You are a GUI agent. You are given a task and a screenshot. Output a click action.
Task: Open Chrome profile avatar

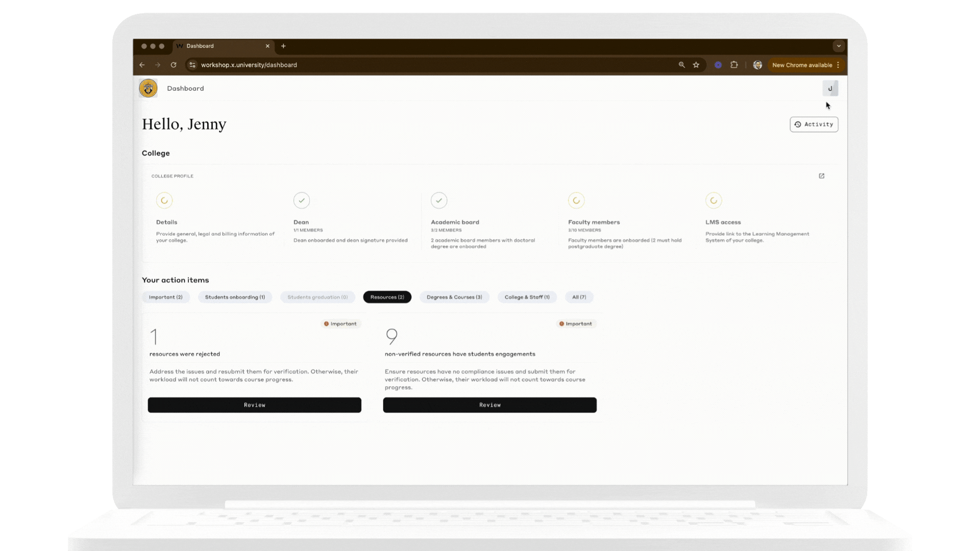tap(757, 65)
